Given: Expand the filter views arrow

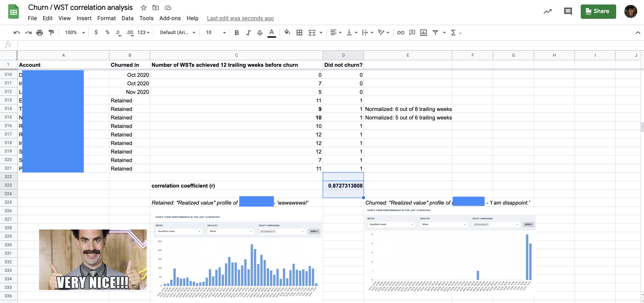Looking at the screenshot, I should click(x=444, y=33).
